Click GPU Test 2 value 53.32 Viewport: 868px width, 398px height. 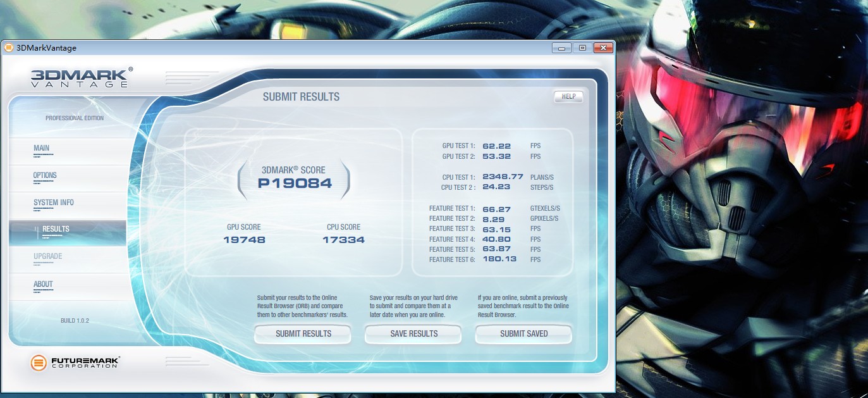pyautogui.click(x=496, y=156)
